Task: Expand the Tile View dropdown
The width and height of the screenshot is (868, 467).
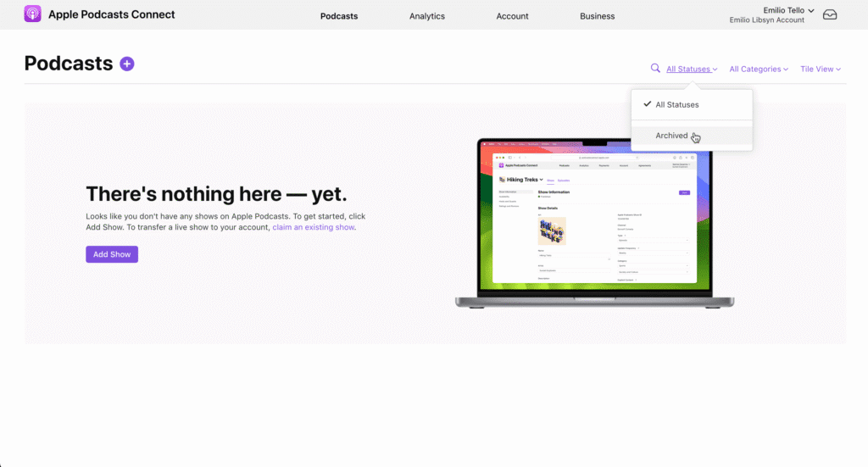Action: tap(821, 69)
